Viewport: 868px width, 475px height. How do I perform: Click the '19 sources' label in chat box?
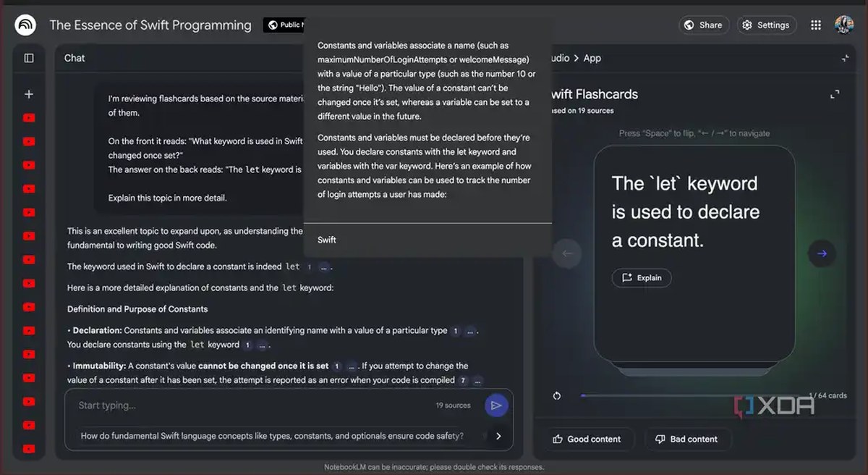(454, 405)
